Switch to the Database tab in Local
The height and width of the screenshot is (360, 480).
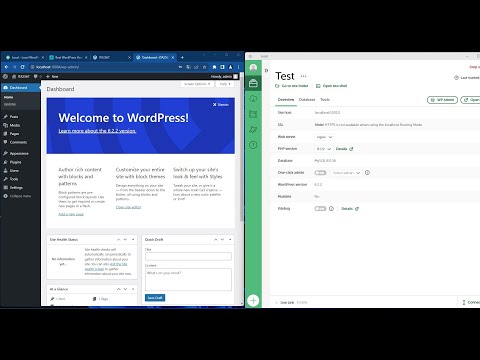click(x=307, y=100)
